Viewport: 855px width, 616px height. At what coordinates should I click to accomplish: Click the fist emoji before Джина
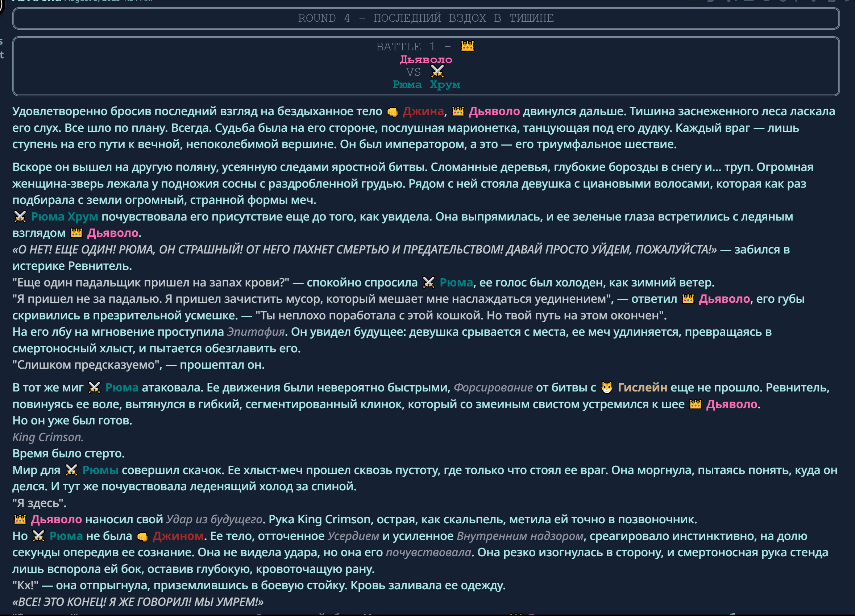(x=393, y=112)
